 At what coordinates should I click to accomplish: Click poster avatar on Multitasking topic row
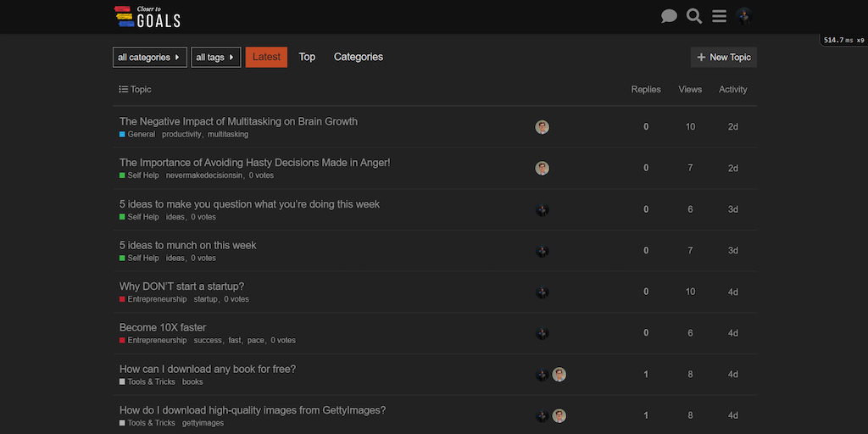tap(542, 127)
